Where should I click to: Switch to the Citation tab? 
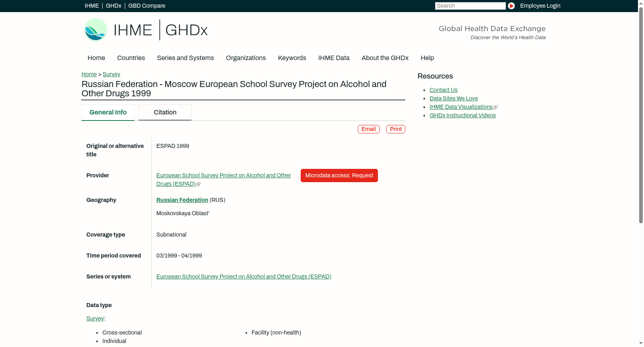click(165, 112)
